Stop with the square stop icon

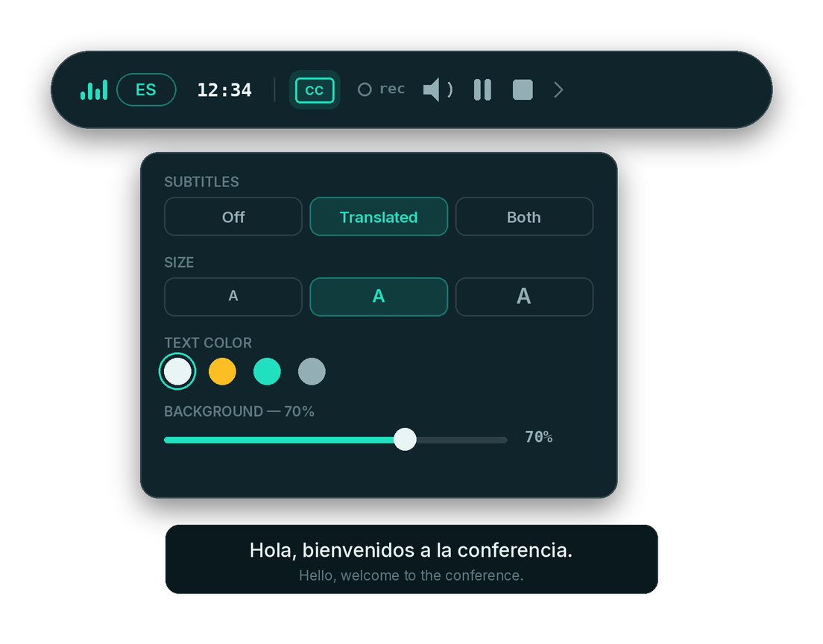pos(523,89)
